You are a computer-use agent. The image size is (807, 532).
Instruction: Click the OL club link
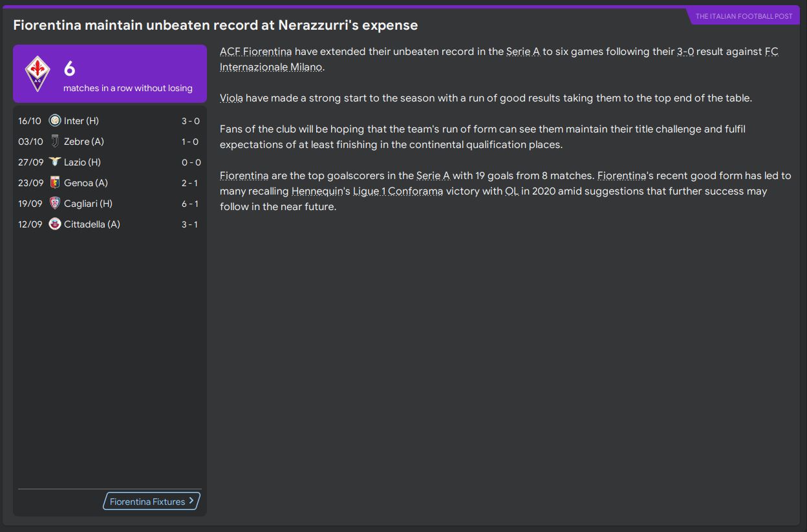click(x=511, y=191)
